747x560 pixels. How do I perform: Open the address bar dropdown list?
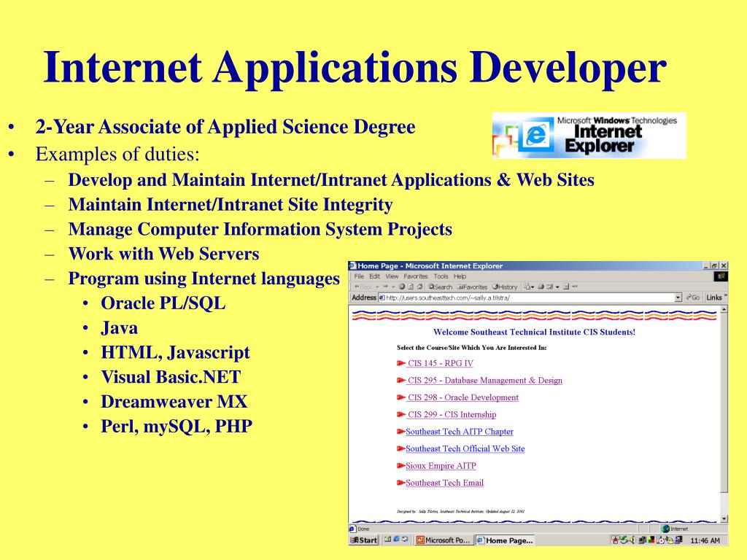[678, 297]
